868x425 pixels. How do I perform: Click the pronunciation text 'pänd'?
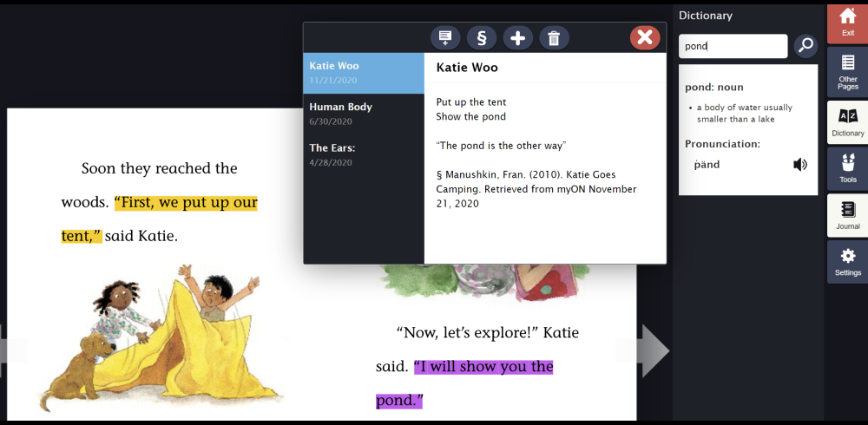pyautogui.click(x=707, y=164)
